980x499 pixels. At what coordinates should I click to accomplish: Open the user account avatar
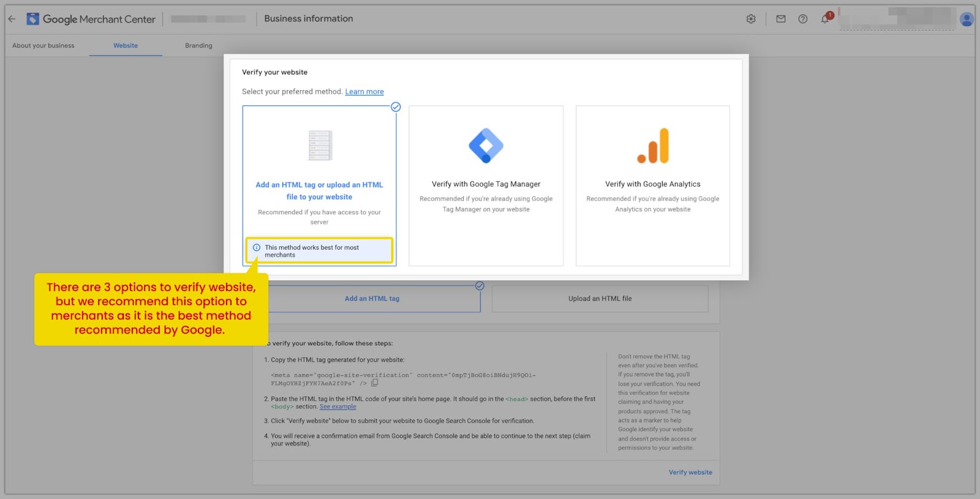(967, 20)
